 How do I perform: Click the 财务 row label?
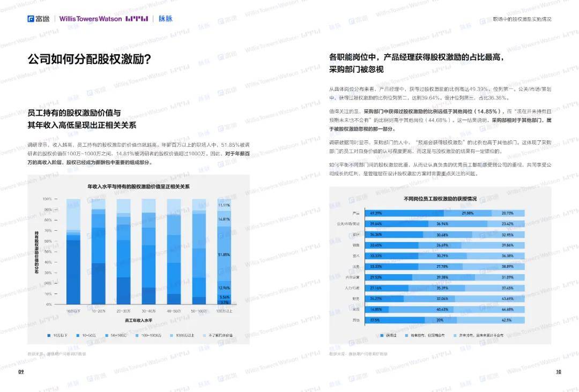point(356,299)
